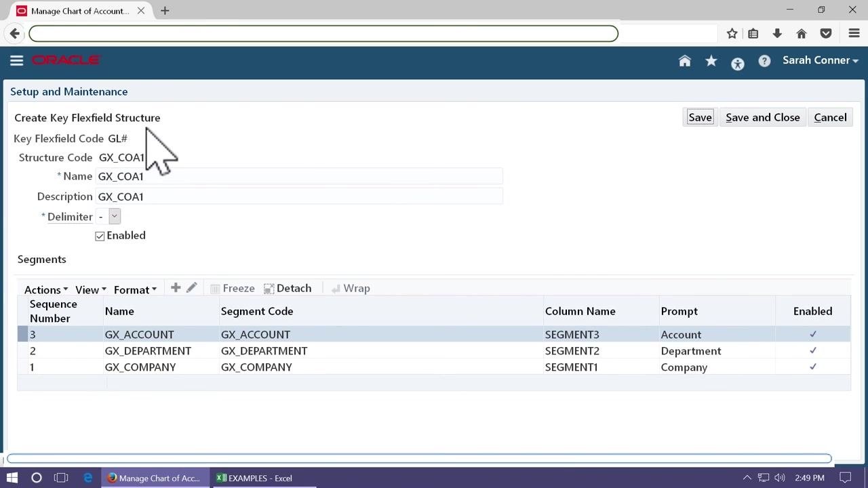Open Accessibility settings icon

[x=738, y=63]
